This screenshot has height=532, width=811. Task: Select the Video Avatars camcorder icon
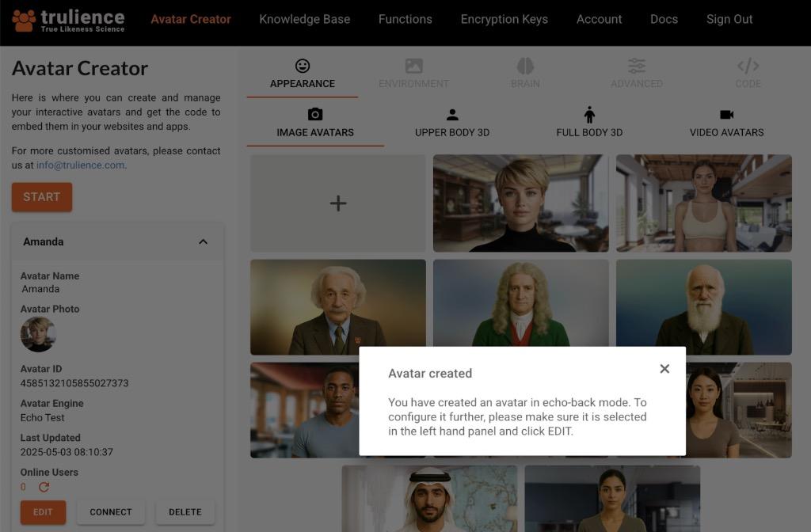point(726,115)
